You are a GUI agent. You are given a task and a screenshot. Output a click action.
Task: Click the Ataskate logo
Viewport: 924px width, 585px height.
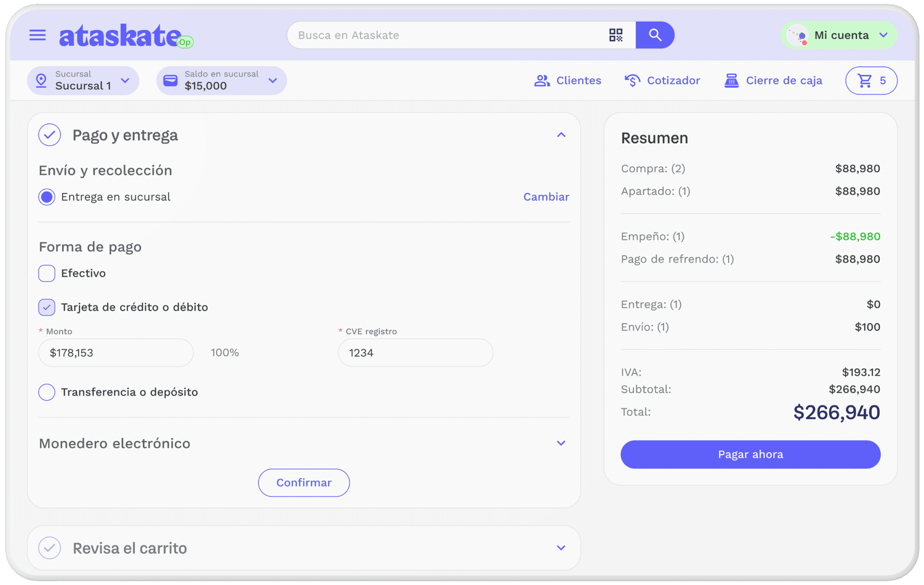120,36
